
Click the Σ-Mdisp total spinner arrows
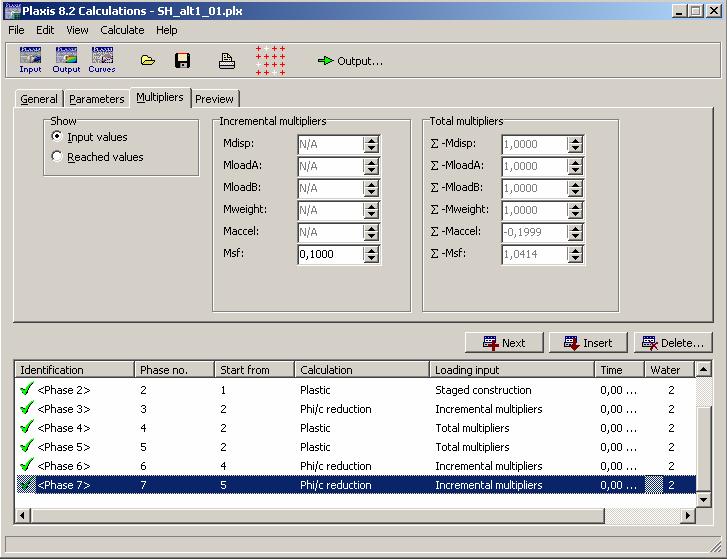tap(575, 144)
